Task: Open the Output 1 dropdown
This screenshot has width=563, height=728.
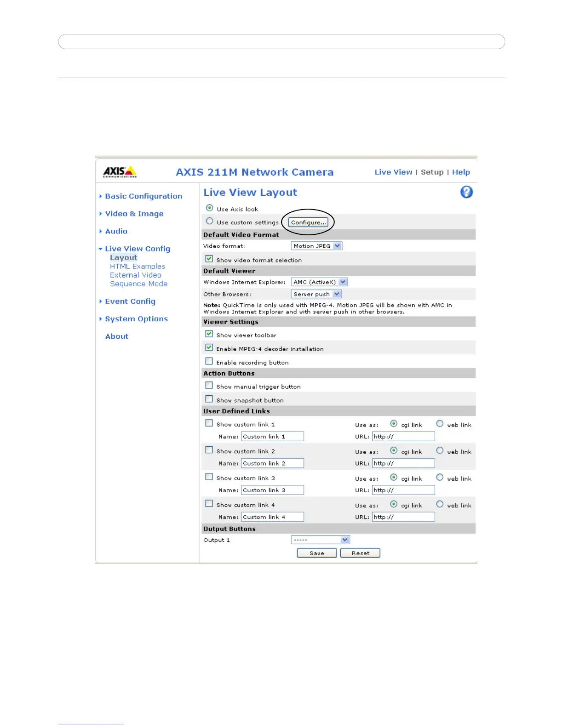Action: click(321, 540)
